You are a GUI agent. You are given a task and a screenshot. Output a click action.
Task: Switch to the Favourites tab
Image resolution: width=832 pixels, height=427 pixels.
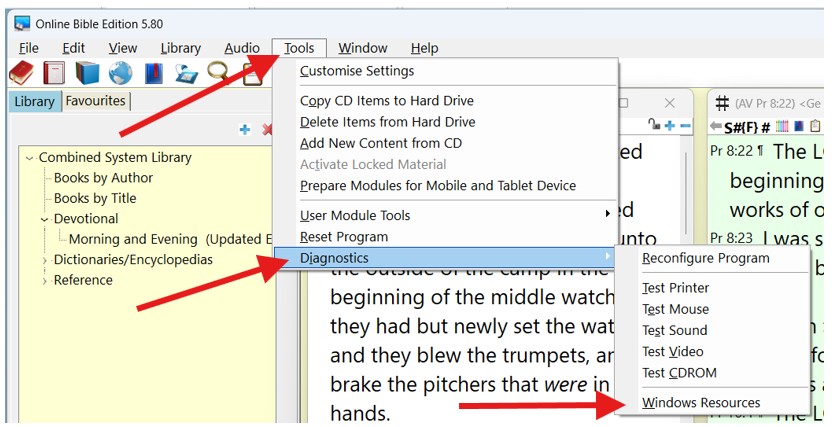click(96, 101)
